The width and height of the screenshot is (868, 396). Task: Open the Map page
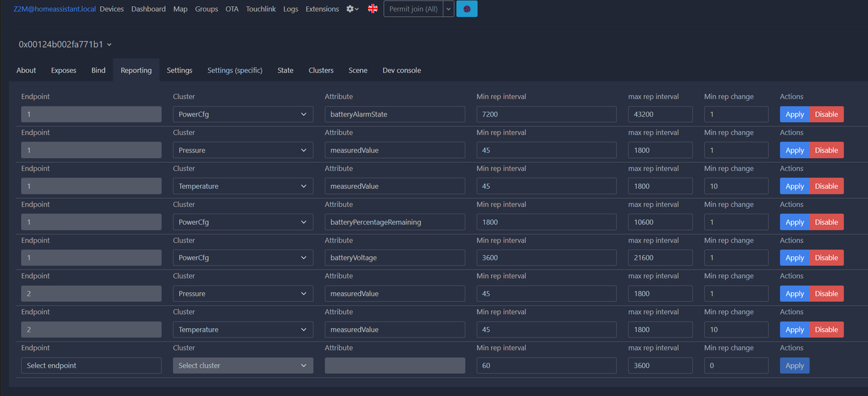pyautogui.click(x=180, y=9)
